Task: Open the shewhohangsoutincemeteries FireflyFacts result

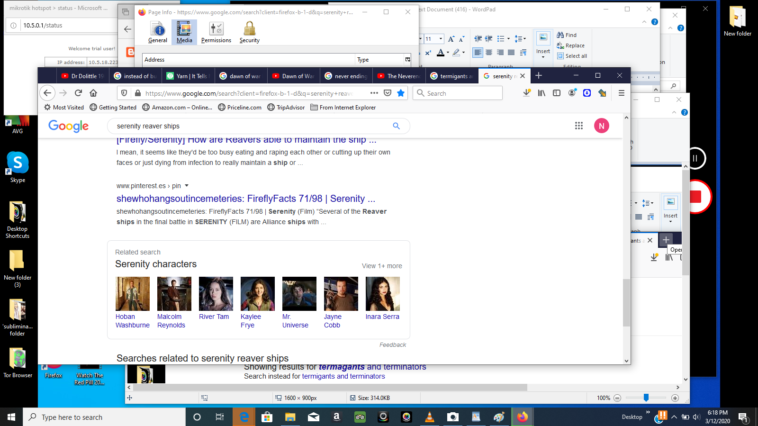Action: click(x=245, y=199)
